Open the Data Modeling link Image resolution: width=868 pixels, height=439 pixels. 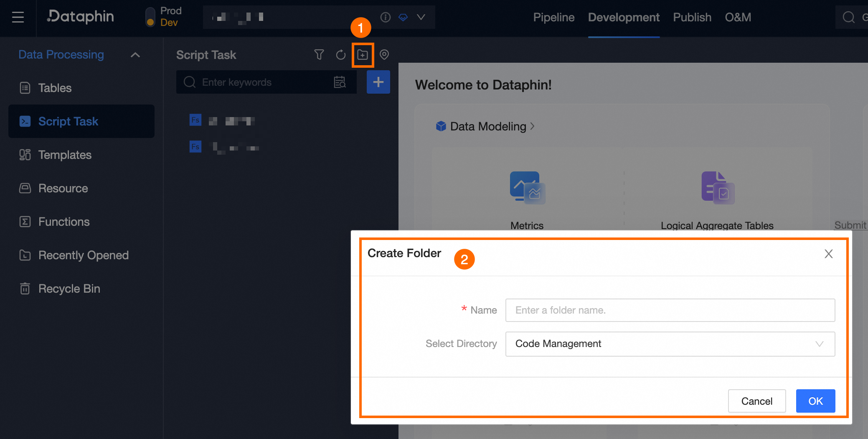[488, 126]
